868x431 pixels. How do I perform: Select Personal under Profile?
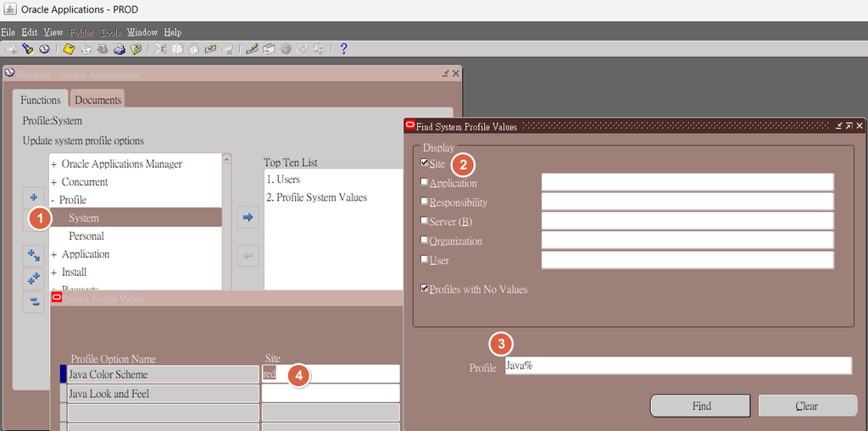pyautogui.click(x=86, y=236)
